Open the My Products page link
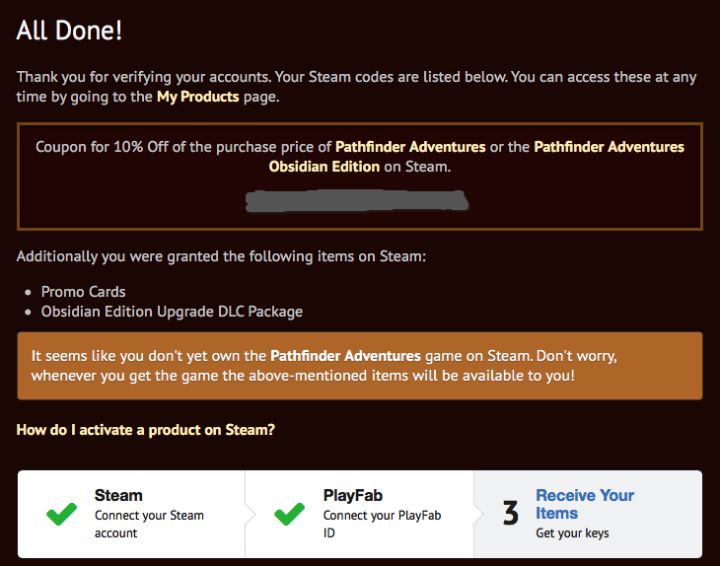This screenshot has height=566, width=720. (198, 97)
